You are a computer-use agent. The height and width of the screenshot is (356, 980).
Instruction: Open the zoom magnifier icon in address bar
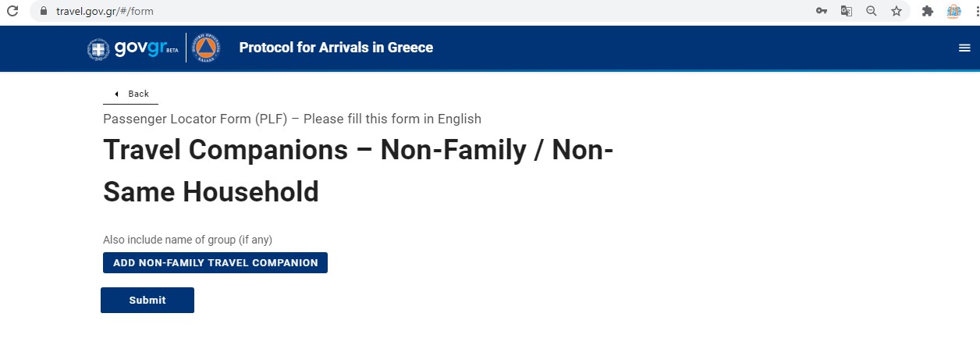pos(872,11)
